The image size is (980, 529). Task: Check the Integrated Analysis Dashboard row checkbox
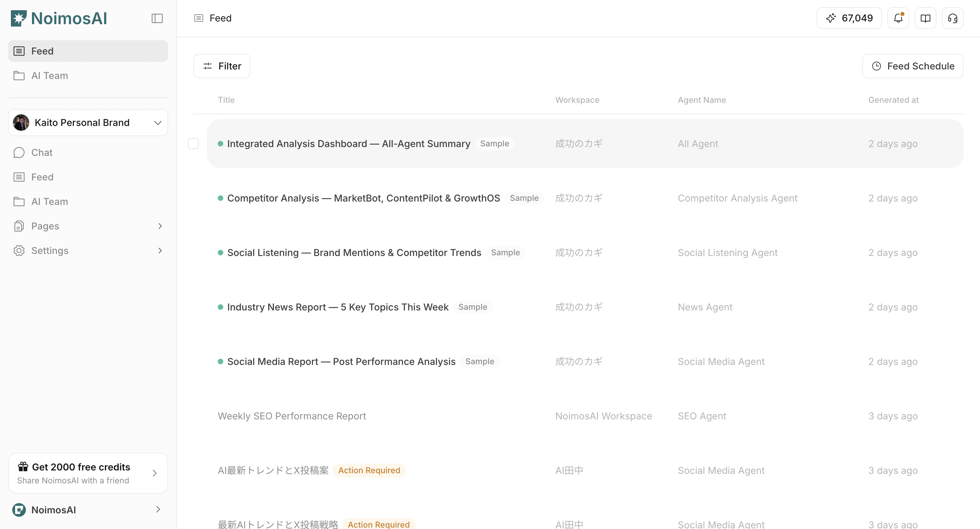[x=193, y=143]
